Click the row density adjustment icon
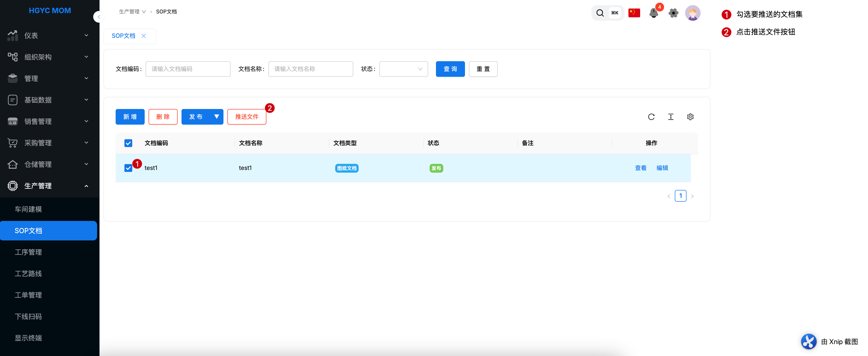Viewport: 868px width, 356px height. click(x=671, y=117)
